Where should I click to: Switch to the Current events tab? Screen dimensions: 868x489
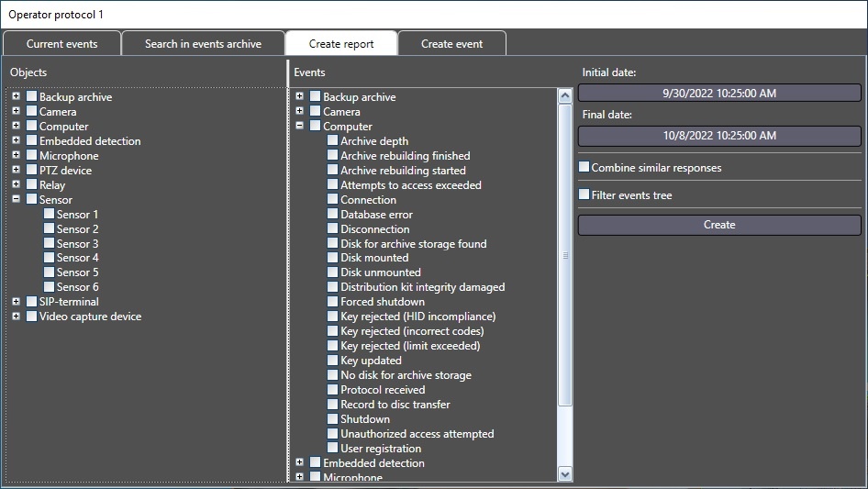click(62, 44)
